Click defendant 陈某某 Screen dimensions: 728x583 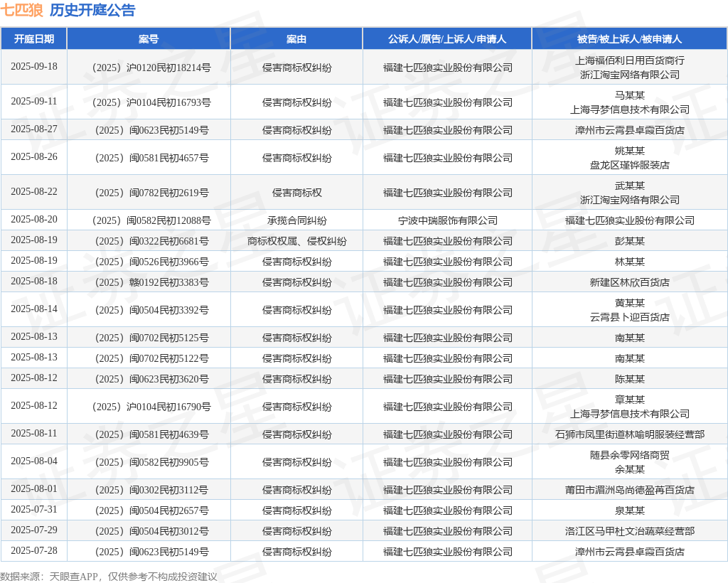point(630,379)
